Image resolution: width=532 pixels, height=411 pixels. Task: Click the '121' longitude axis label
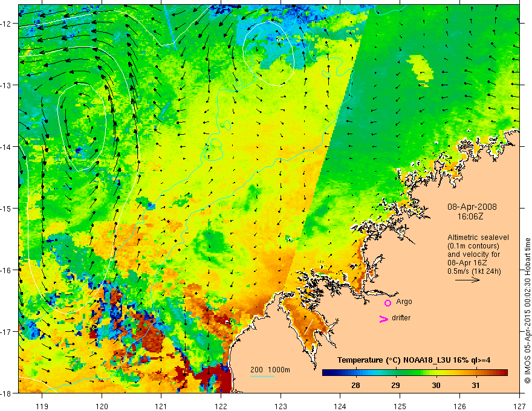161,406
